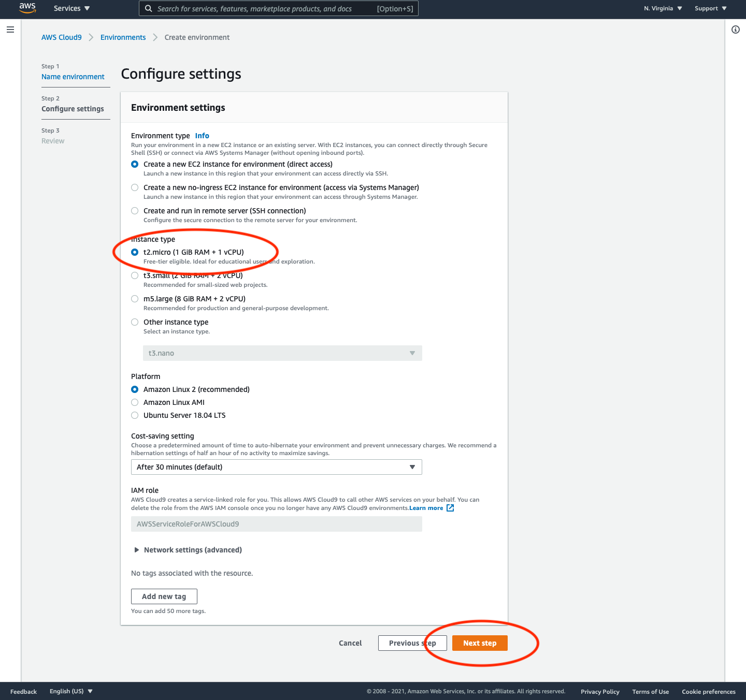The height and width of the screenshot is (700, 746).
Task: Click the AWS logo home icon
Action: click(27, 8)
